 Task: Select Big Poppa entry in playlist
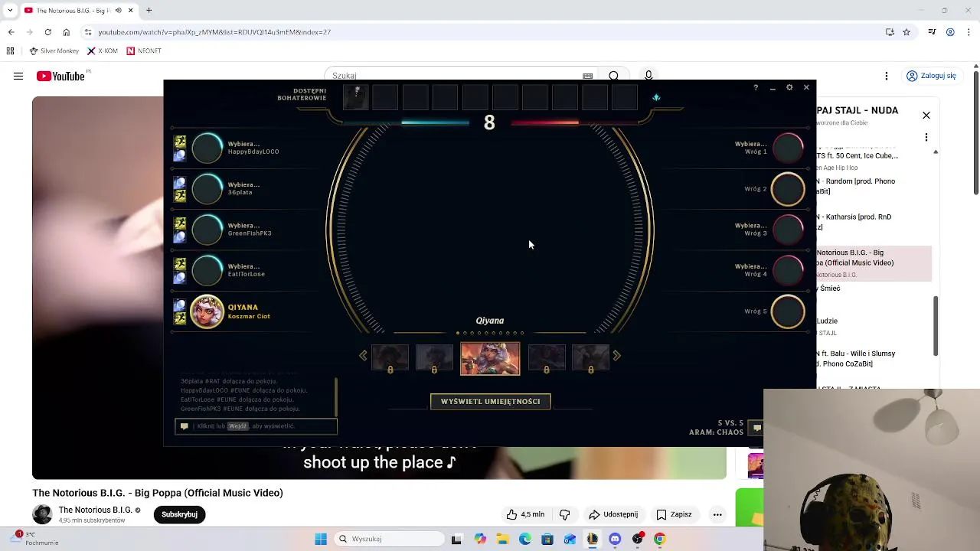tap(874, 263)
